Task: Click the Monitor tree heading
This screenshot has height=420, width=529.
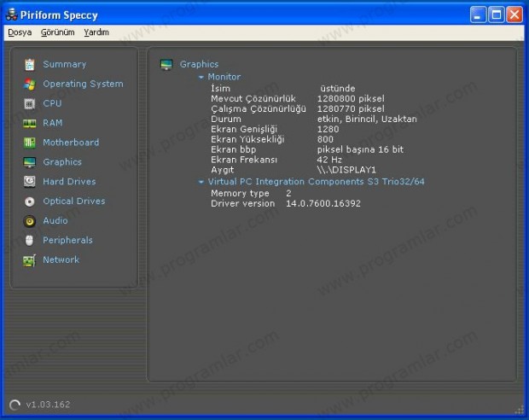Action: click(x=224, y=77)
